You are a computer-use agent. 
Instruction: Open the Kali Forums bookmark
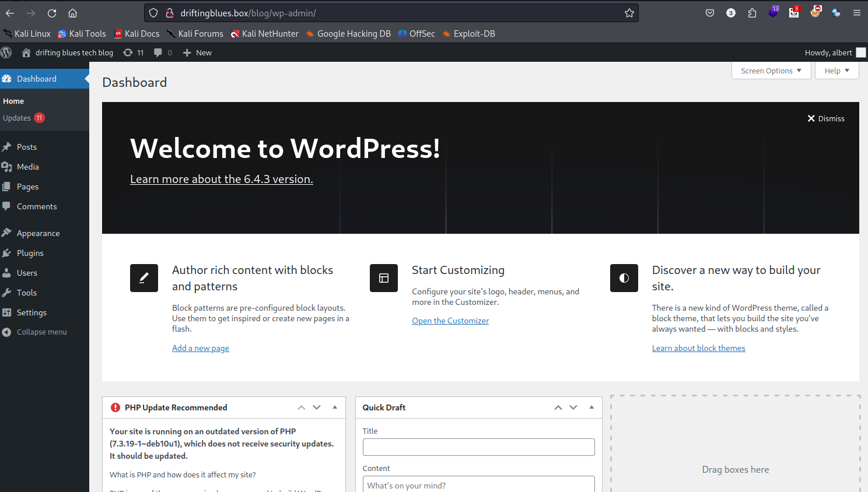click(x=195, y=34)
